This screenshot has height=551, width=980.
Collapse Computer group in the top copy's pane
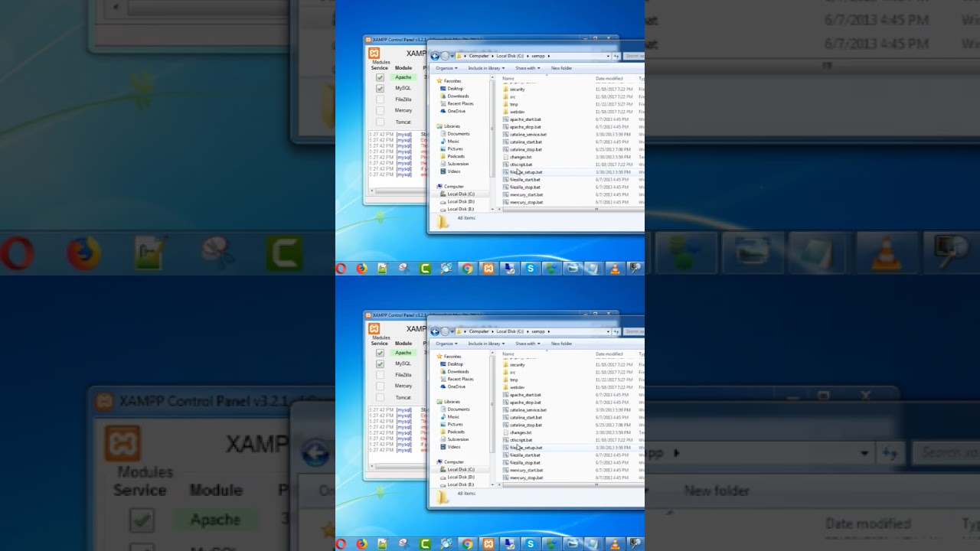(x=452, y=187)
